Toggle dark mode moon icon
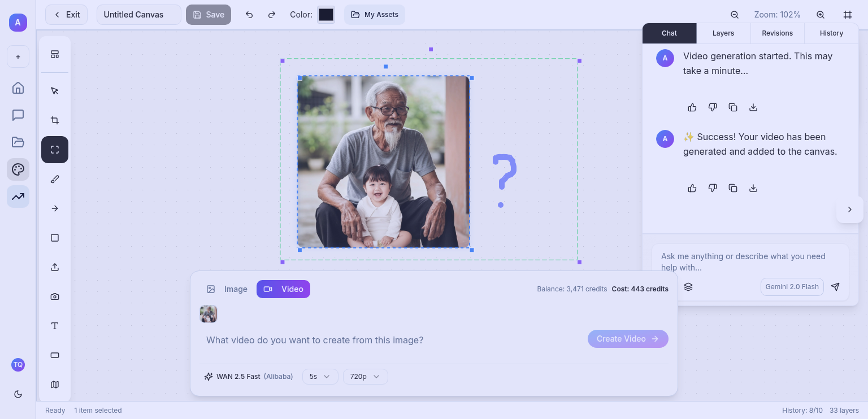Viewport: 868px width, 419px height. coord(18,394)
